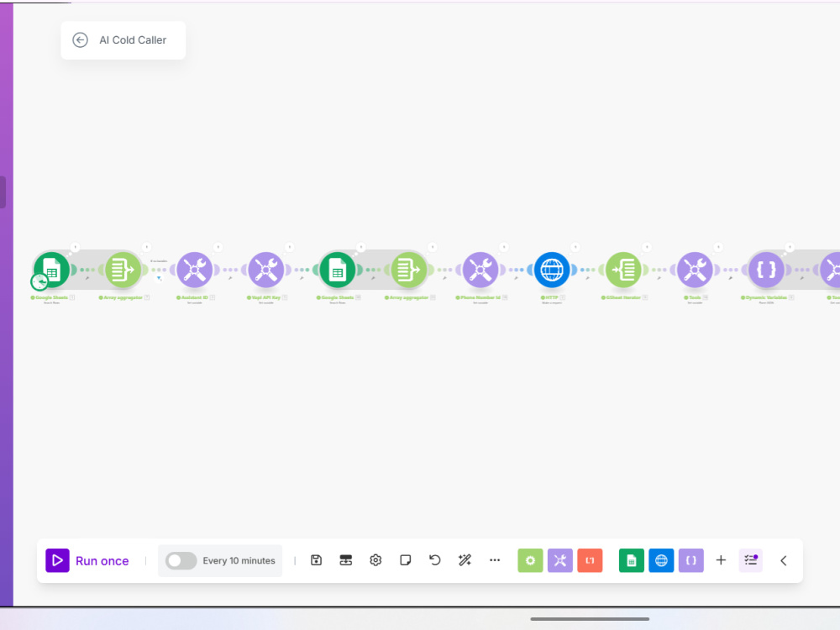Toggle the scenario scheduling switch on
This screenshot has width=840, height=630.
click(x=181, y=560)
